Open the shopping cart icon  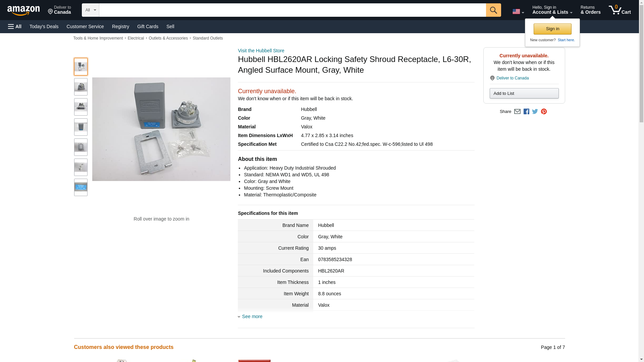point(620,10)
